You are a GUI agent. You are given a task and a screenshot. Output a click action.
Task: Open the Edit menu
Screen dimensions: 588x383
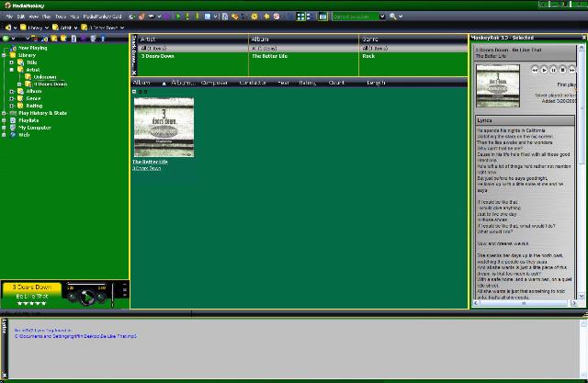point(20,17)
